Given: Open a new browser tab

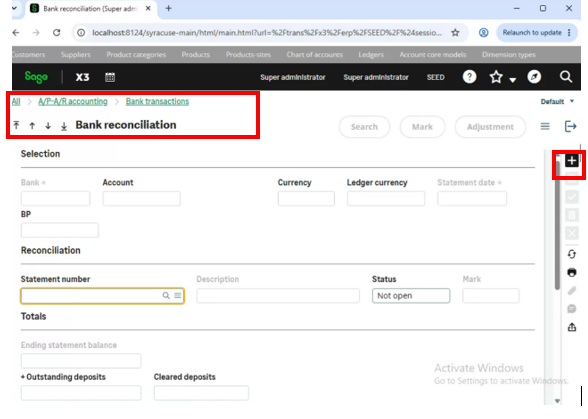Looking at the screenshot, I should coord(168,8).
